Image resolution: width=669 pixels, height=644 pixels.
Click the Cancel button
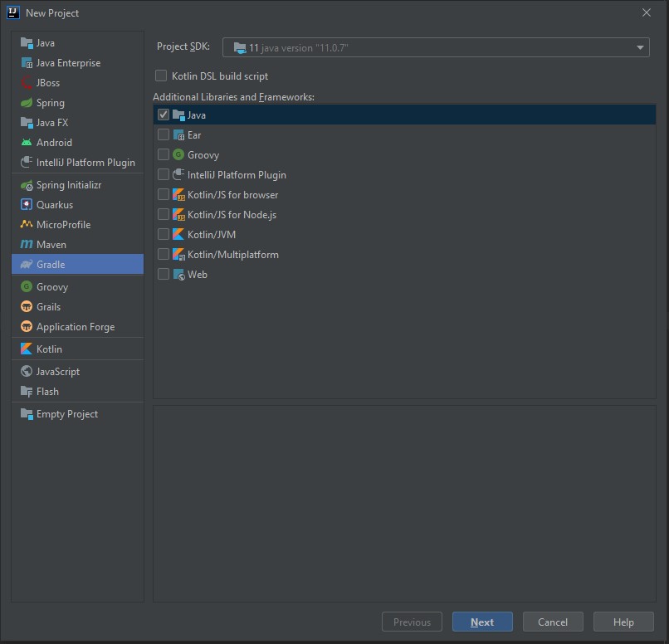(553, 622)
